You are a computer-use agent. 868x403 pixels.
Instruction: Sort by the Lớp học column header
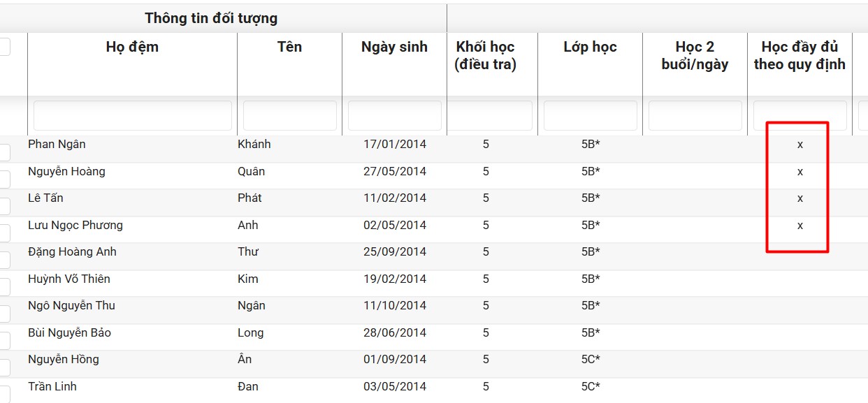tap(590, 47)
